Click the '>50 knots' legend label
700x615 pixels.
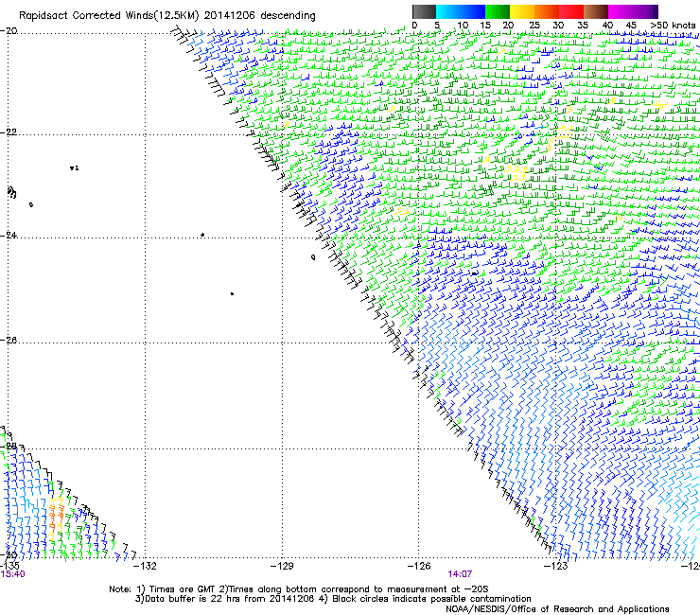673,26
